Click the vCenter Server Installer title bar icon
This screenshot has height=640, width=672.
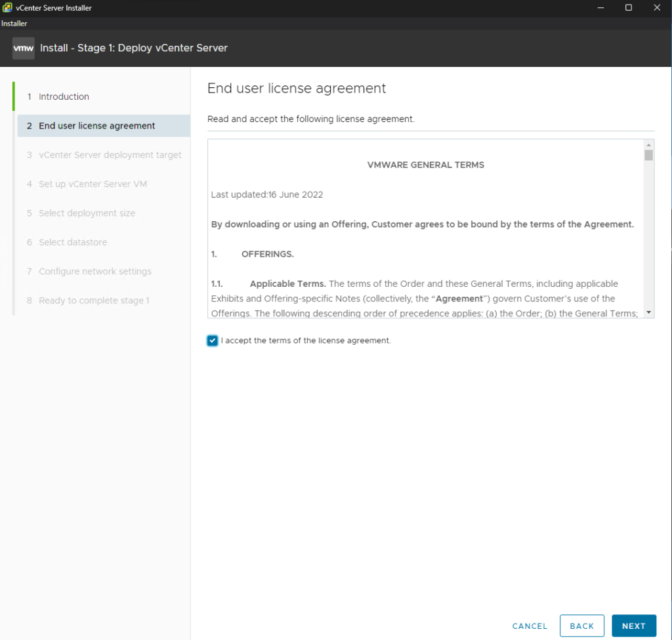[x=7, y=8]
